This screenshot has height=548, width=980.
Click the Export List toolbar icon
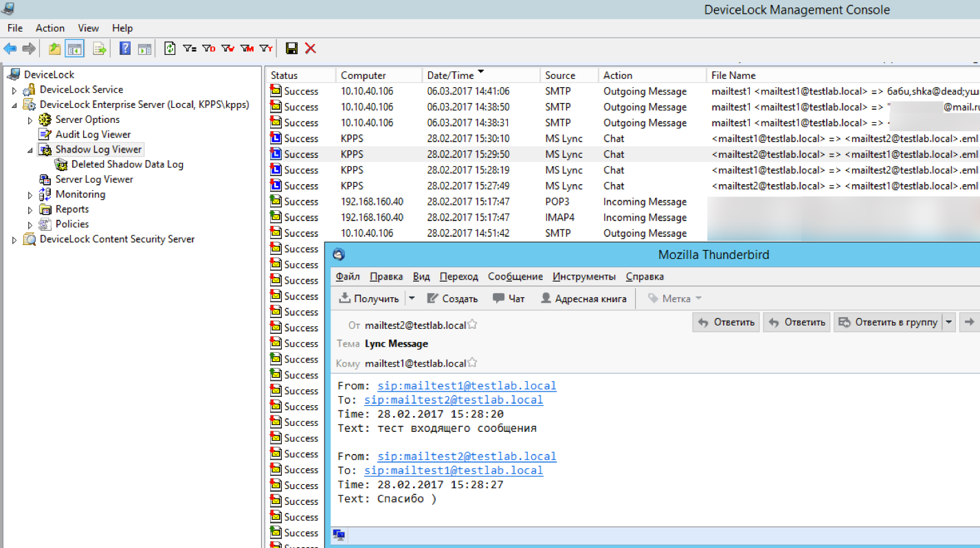(x=100, y=48)
